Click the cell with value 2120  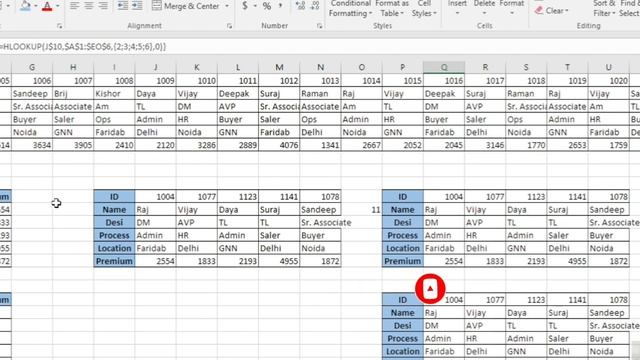[x=156, y=145]
